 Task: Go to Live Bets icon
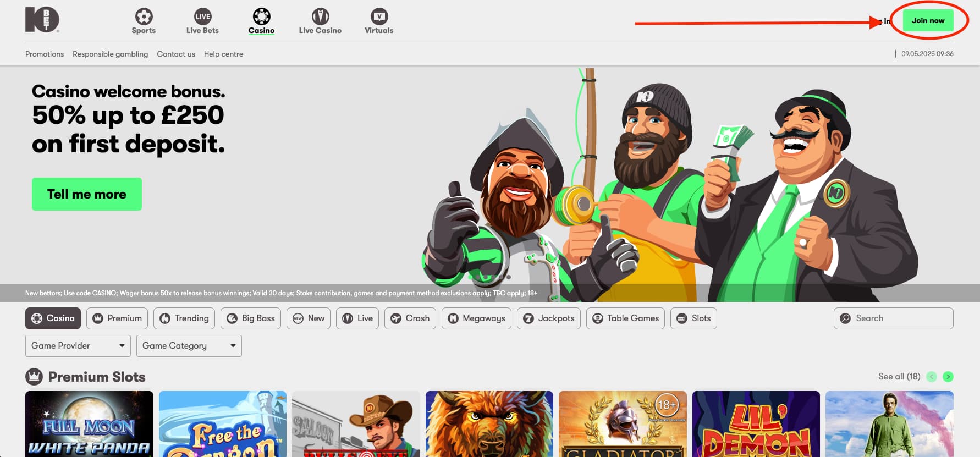pyautogui.click(x=202, y=16)
